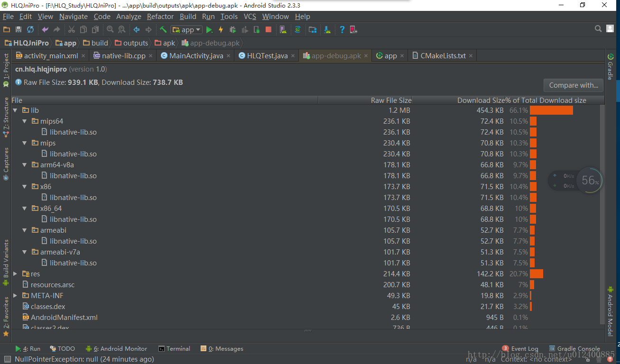Click the blue Help question mark icon
Viewport: 620px width, 364px height.
(342, 29)
